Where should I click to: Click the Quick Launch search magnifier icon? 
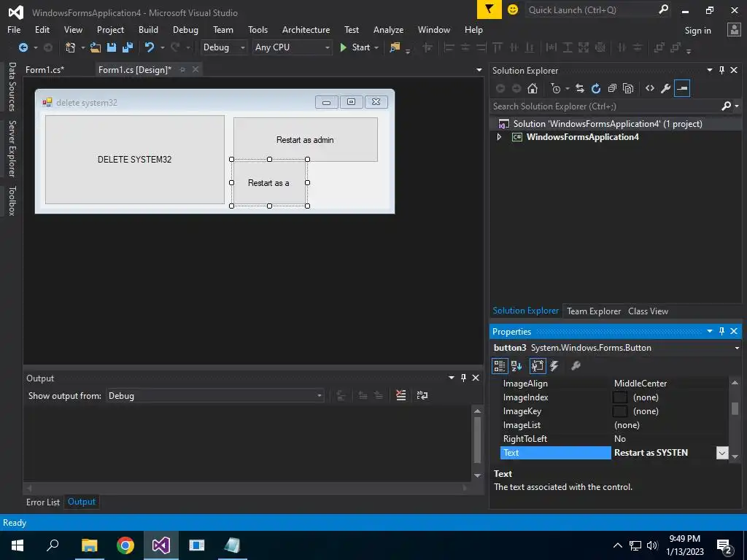pyautogui.click(x=663, y=9)
